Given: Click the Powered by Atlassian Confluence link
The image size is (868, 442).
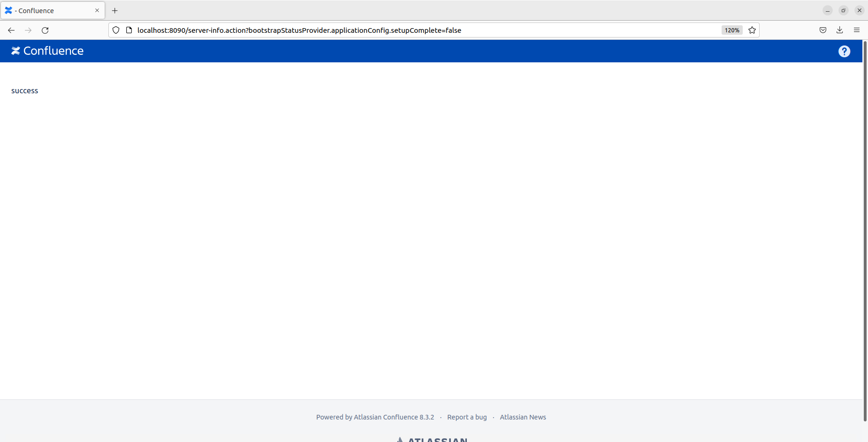Looking at the screenshot, I should pos(375,417).
